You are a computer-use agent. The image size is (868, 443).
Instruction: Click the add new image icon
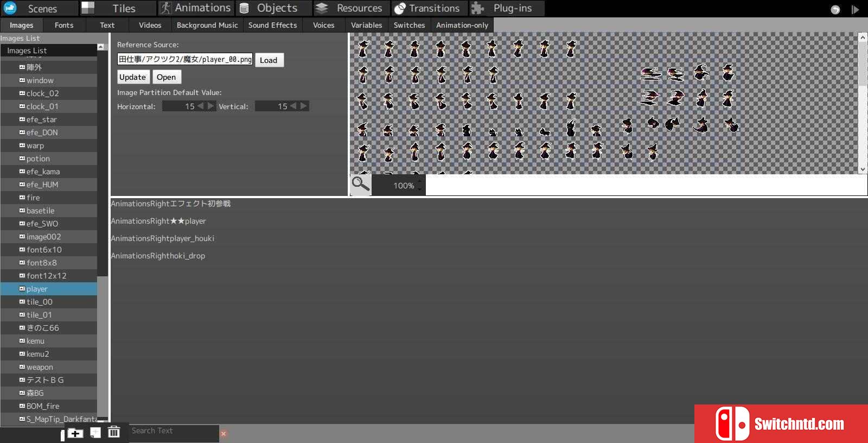click(95, 433)
